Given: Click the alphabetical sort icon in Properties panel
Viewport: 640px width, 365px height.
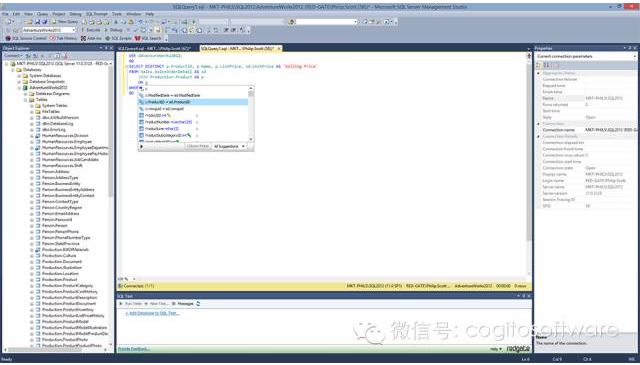Looking at the screenshot, I should pos(547,65).
